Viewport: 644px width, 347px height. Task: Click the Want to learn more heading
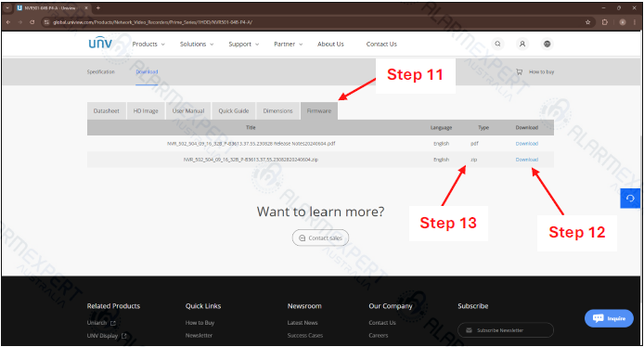[320, 212]
